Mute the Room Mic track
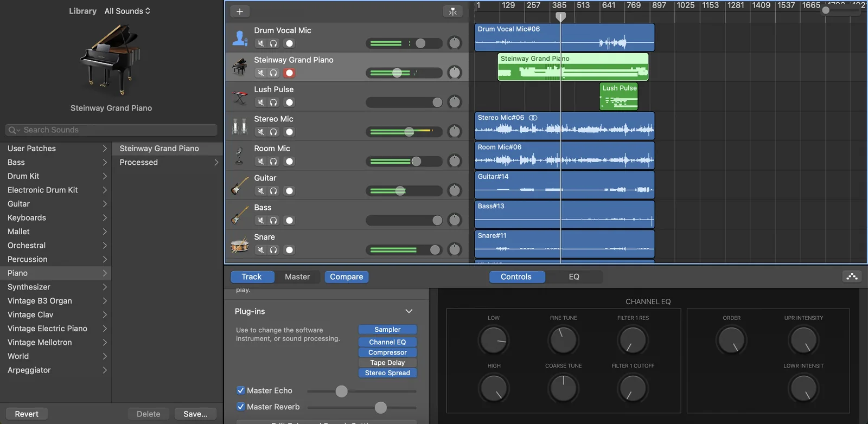Image resolution: width=868 pixels, height=424 pixels. coord(261,161)
